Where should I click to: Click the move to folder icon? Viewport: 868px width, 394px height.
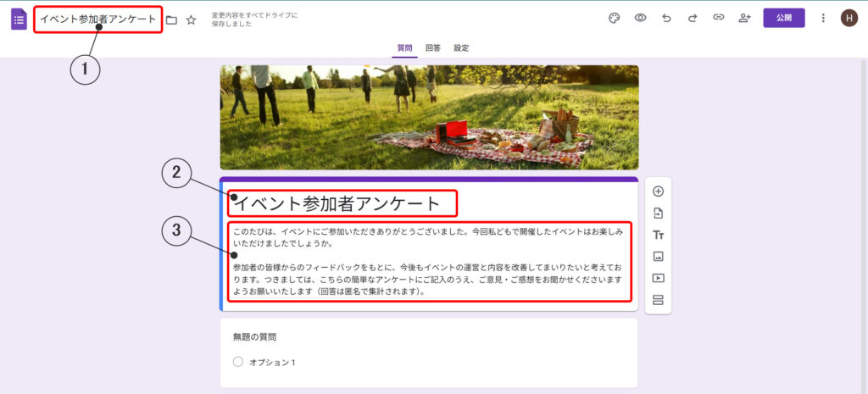point(171,20)
